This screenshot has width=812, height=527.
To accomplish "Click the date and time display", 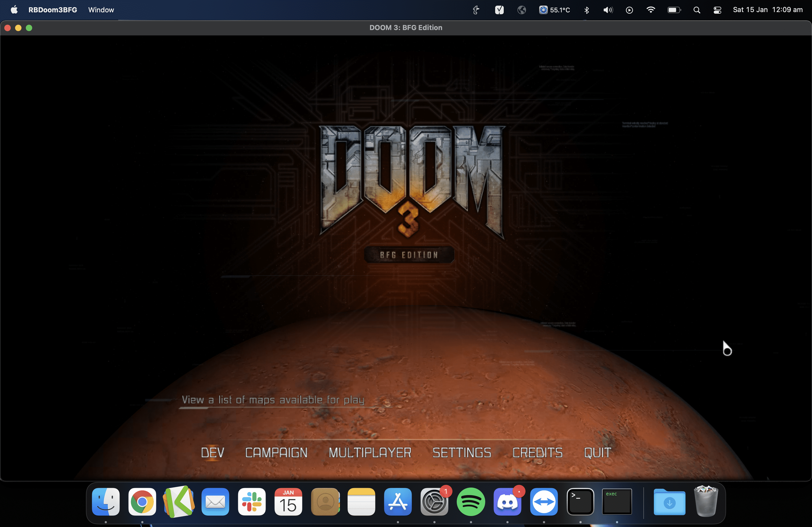I will click(768, 10).
